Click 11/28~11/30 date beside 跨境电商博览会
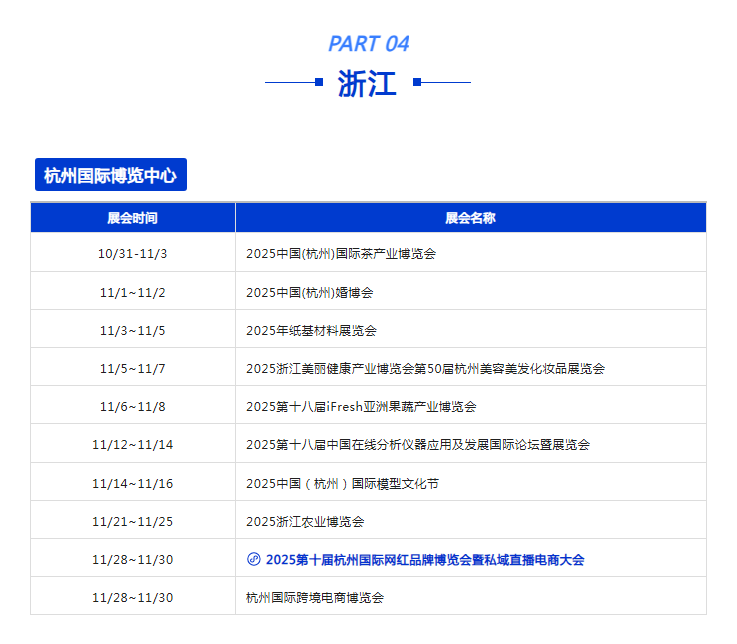Image resolution: width=737 pixels, height=644 pixels. (133, 598)
